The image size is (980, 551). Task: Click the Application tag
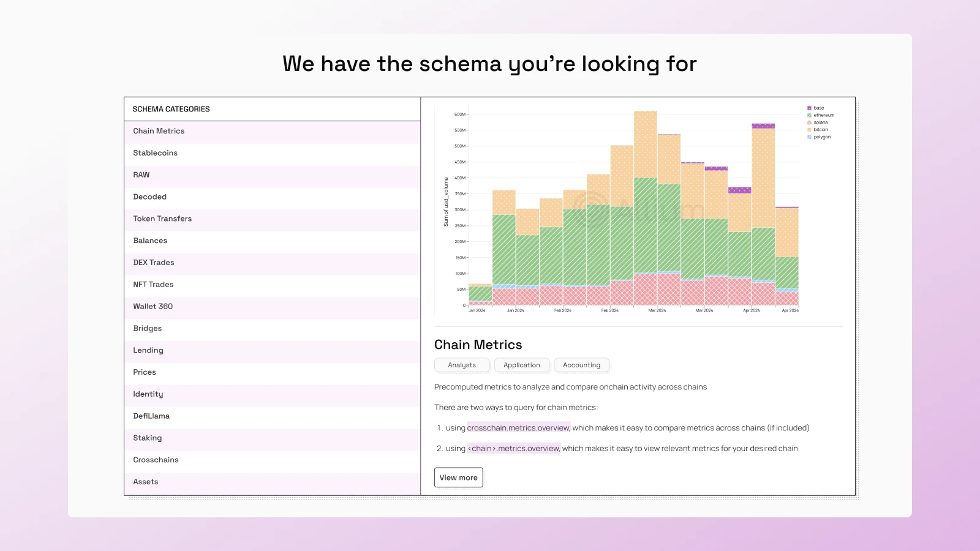(x=522, y=365)
